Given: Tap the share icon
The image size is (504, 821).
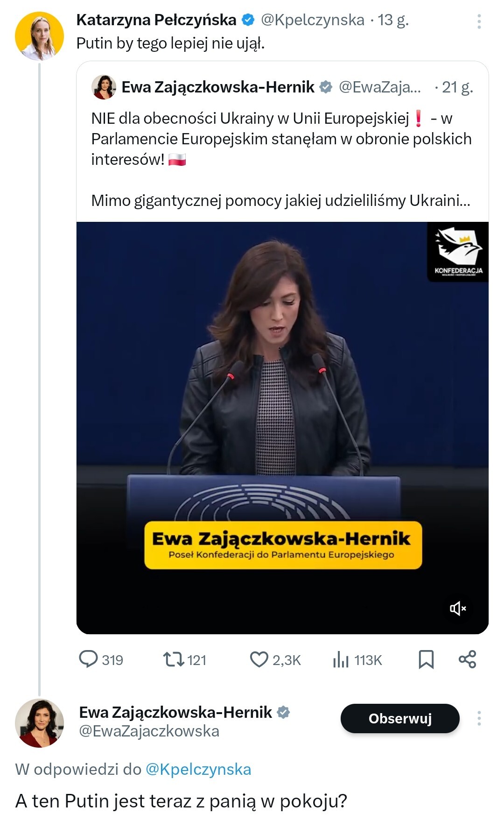Looking at the screenshot, I should pyautogui.click(x=467, y=659).
